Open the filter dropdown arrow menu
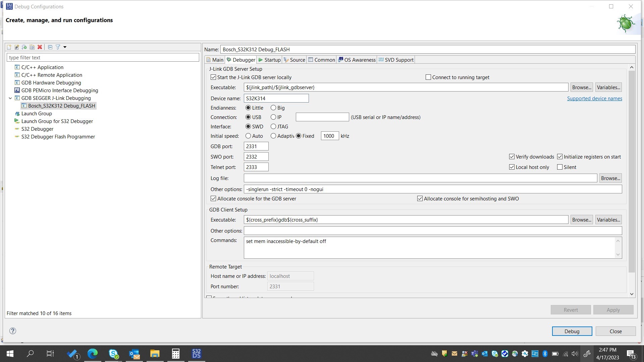This screenshot has width=644, height=362. pyautogui.click(x=65, y=47)
